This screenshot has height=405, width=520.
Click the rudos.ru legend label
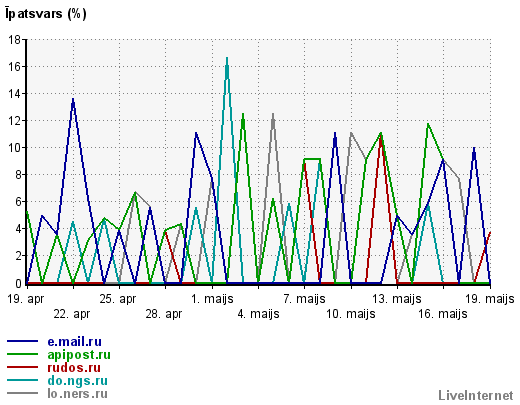pos(74,368)
